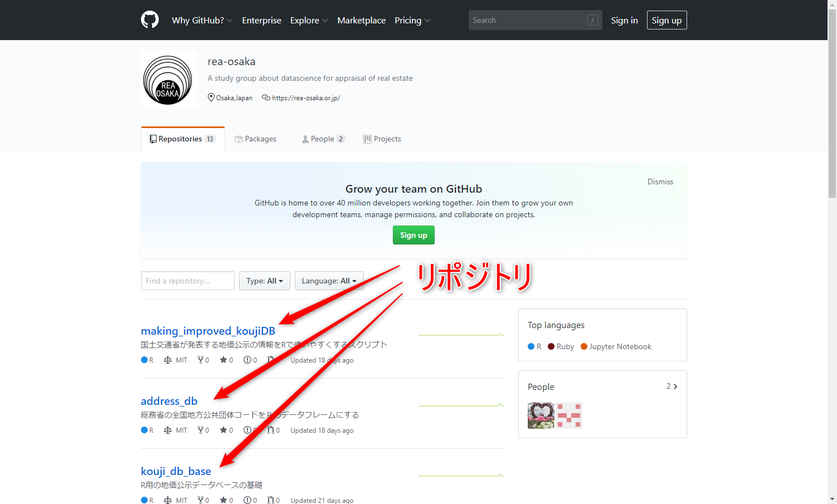Click the Find a repository search field
This screenshot has height=504, width=837.
187,280
